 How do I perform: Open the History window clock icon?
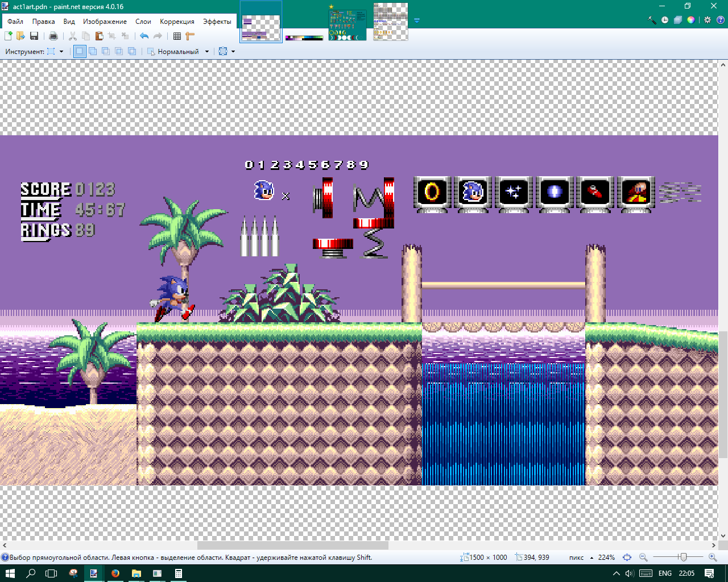coord(665,20)
